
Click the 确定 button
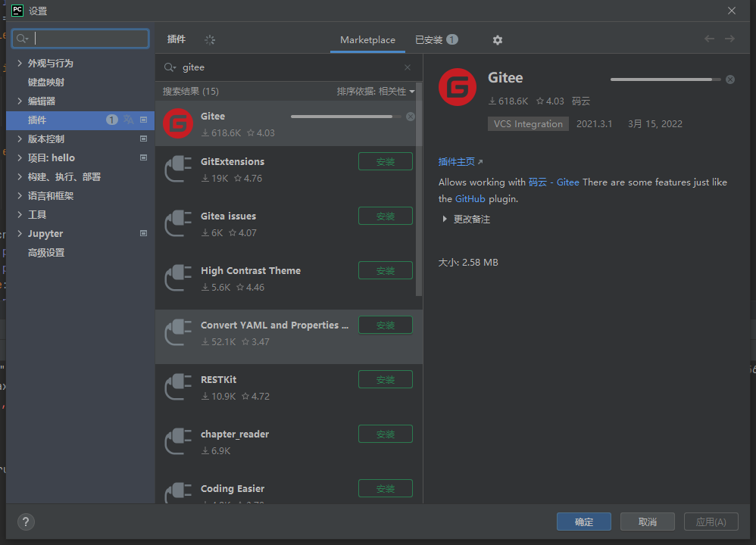click(584, 522)
